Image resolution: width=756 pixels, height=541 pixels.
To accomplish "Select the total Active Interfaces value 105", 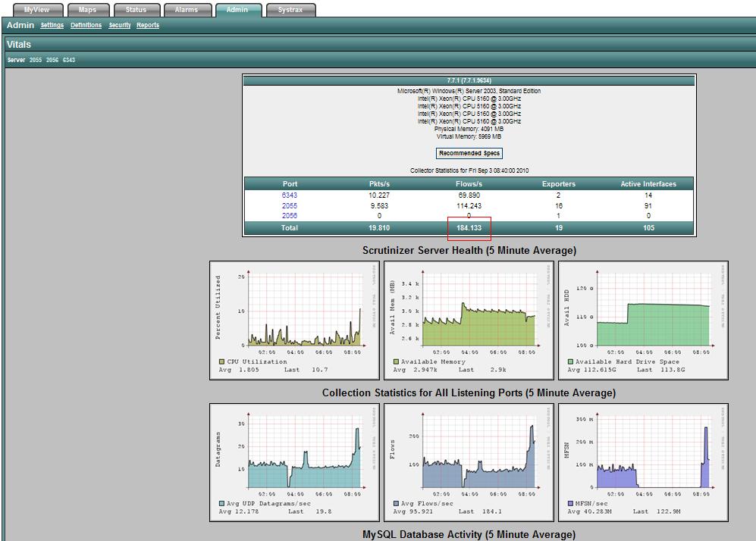I will point(648,228).
